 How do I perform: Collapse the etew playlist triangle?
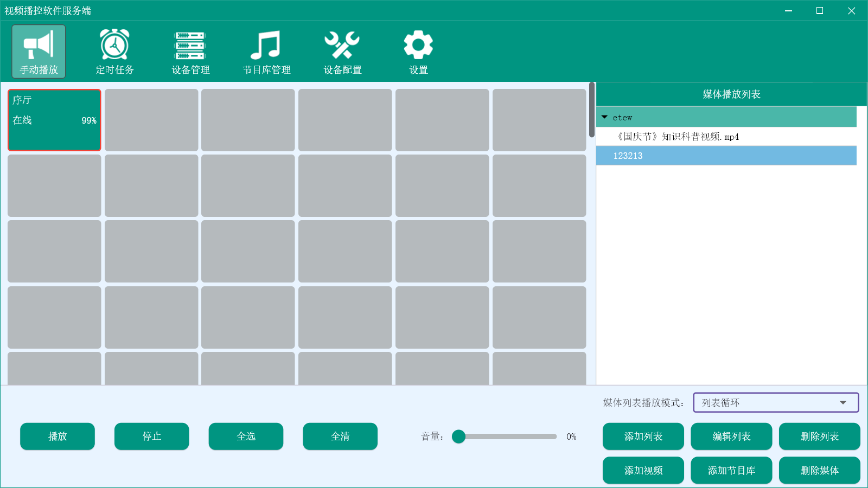pos(604,117)
